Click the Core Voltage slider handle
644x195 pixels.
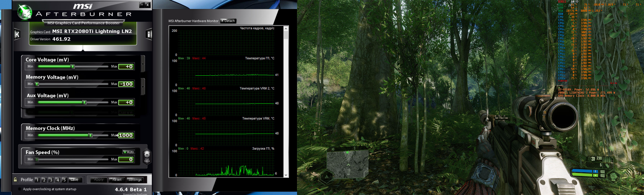(x=73, y=66)
